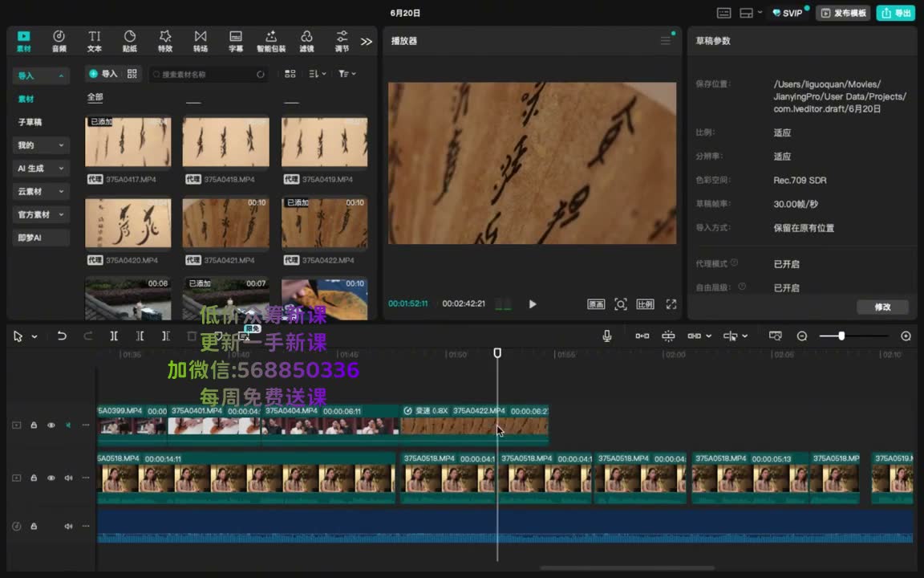Select clip thumbnail 375A0422.MP4

[324, 222]
